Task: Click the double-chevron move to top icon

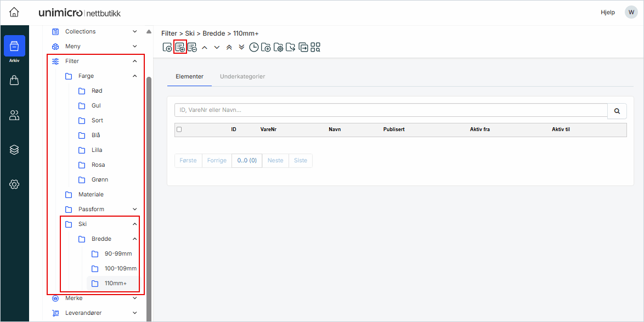Action: pyautogui.click(x=229, y=47)
